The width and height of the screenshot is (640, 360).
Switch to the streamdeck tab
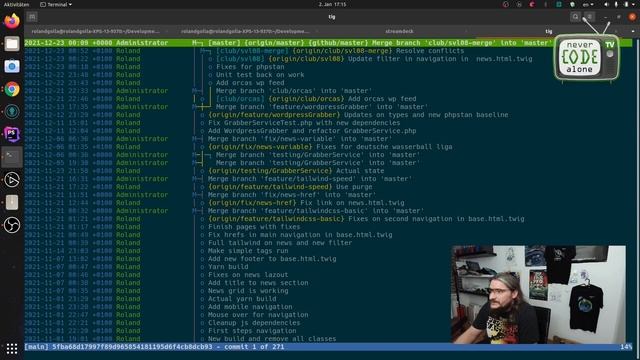click(399, 31)
